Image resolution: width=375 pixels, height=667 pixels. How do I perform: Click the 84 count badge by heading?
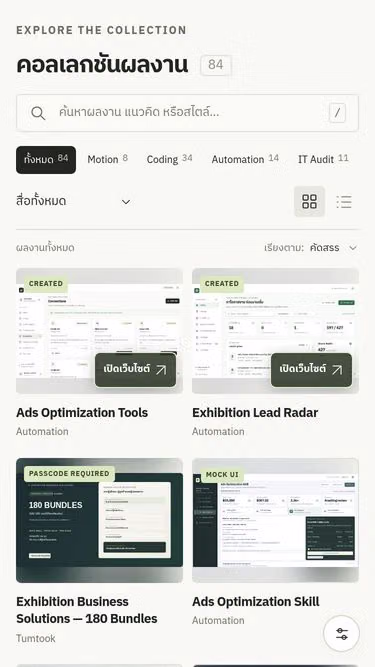[216, 65]
